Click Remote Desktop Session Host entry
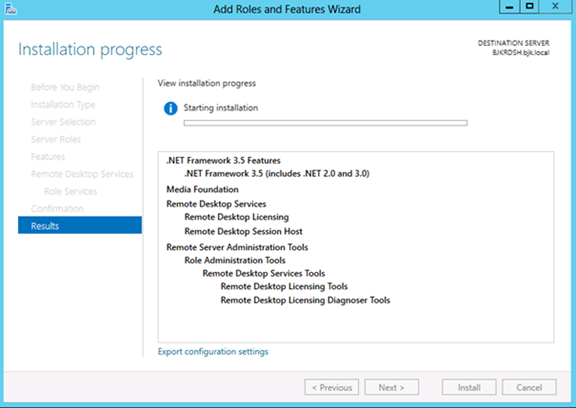 tap(243, 231)
